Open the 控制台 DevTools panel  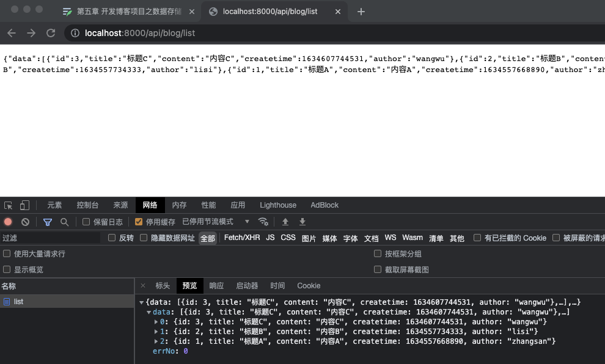click(87, 205)
